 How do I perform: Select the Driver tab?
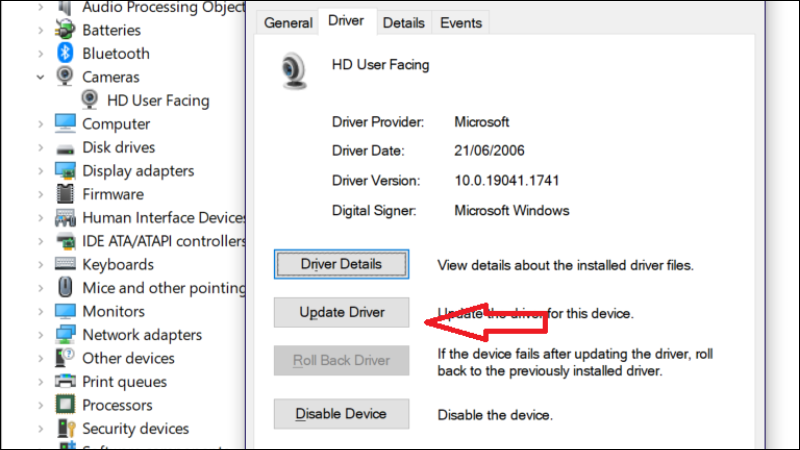click(x=346, y=21)
